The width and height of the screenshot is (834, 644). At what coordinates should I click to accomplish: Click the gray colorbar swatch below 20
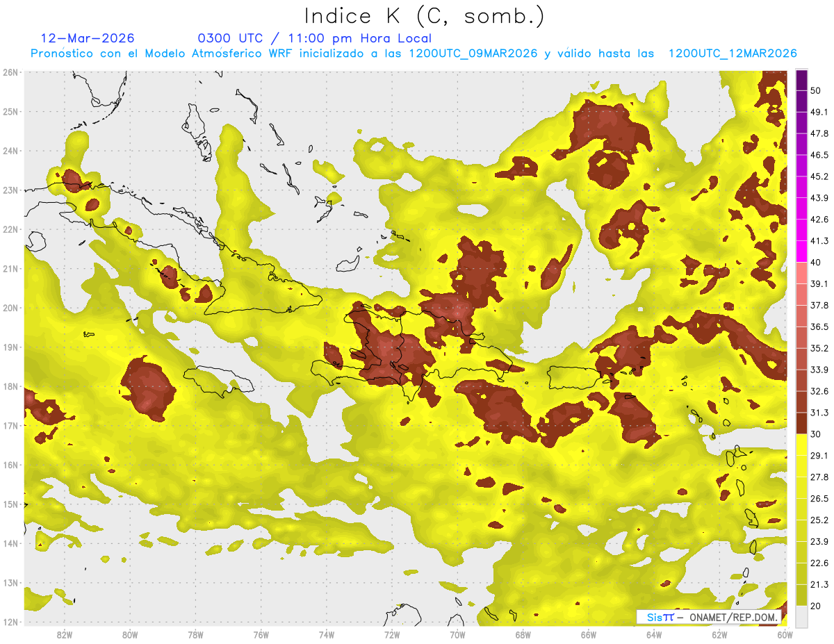click(801, 617)
